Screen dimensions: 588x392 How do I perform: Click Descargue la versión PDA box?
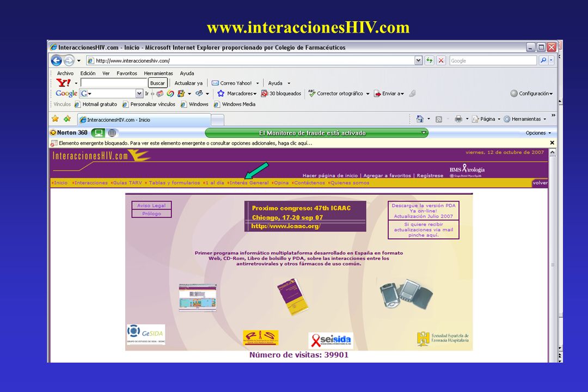pos(424,211)
